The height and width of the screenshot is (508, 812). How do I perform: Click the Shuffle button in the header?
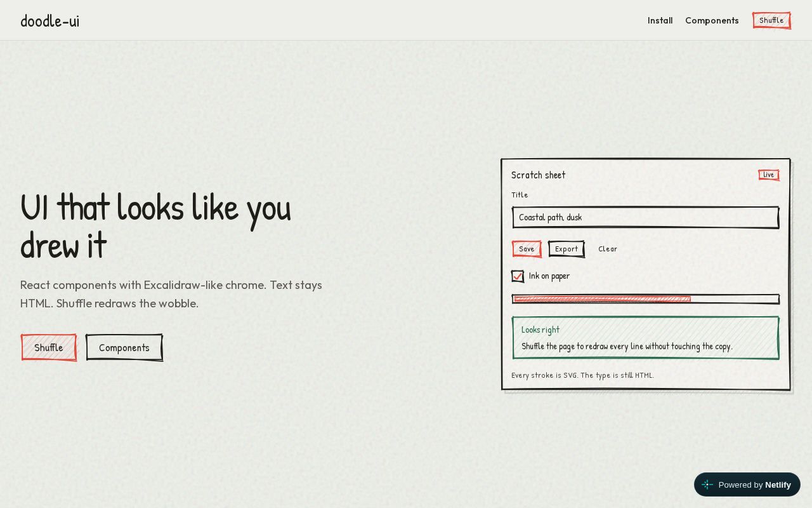tap(771, 20)
